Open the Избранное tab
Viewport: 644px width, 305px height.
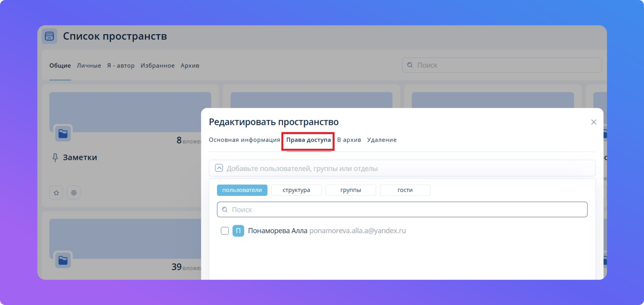click(x=158, y=66)
